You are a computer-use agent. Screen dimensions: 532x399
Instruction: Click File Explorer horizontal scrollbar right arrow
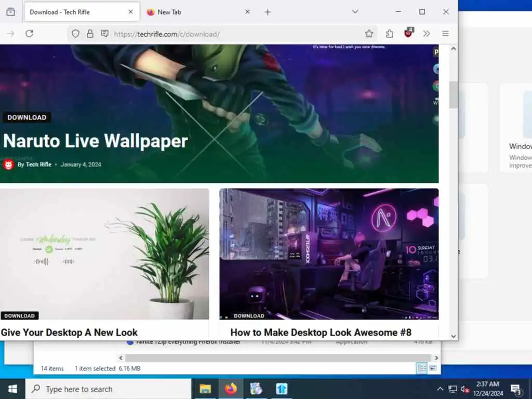click(x=436, y=358)
